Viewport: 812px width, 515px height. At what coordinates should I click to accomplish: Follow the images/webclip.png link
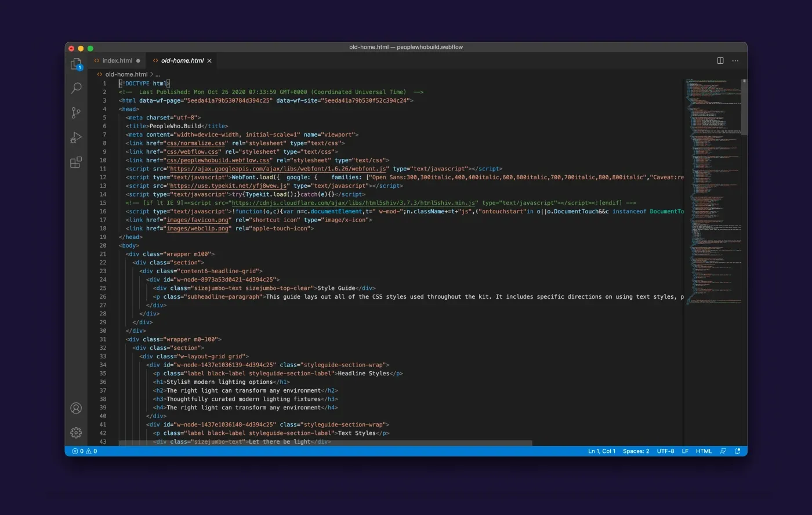[197, 229]
